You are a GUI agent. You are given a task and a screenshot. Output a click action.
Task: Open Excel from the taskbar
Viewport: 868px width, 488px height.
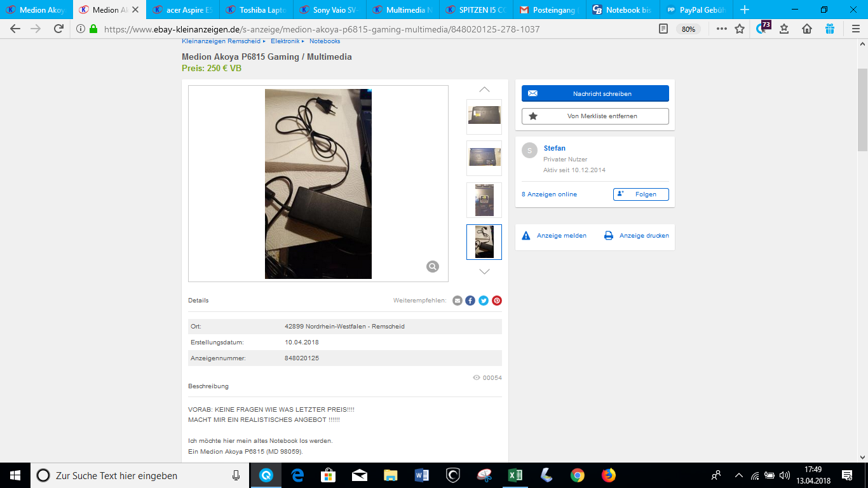click(x=515, y=475)
